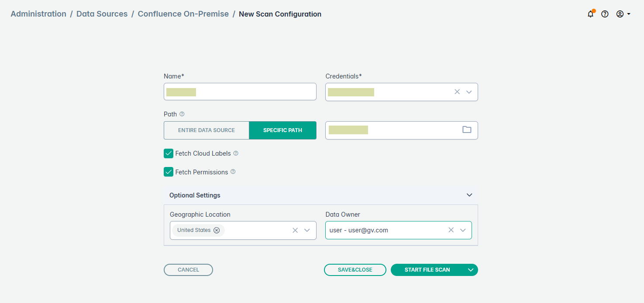Open the Start File Scan dropdown arrow
The height and width of the screenshot is (303, 644).
pos(470,270)
